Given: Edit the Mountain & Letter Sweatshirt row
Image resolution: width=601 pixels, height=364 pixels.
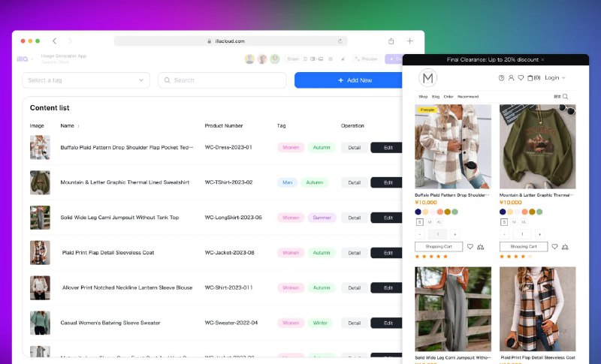Looking at the screenshot, I should tap(386, 182).
